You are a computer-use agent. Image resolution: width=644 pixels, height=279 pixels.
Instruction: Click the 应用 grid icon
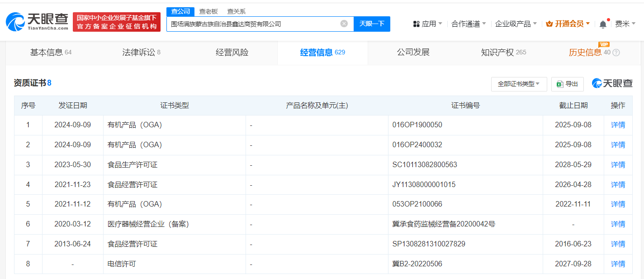tap(417, 24)
